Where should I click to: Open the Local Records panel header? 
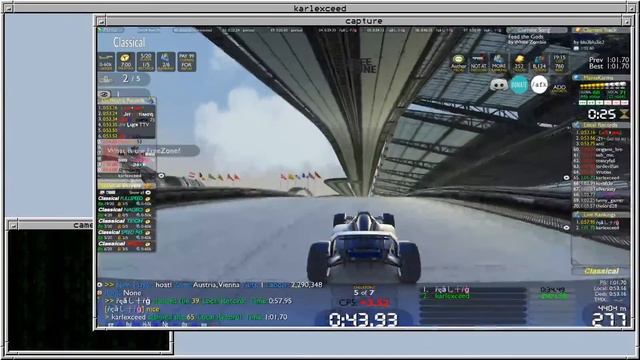[x=601, y=125]
